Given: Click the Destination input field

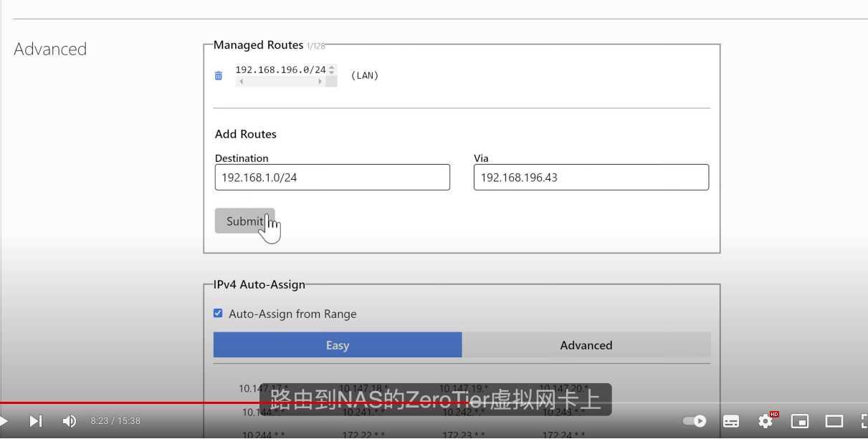Looking at the screenshot, I should pyautogui.click(x=332, y=178).
